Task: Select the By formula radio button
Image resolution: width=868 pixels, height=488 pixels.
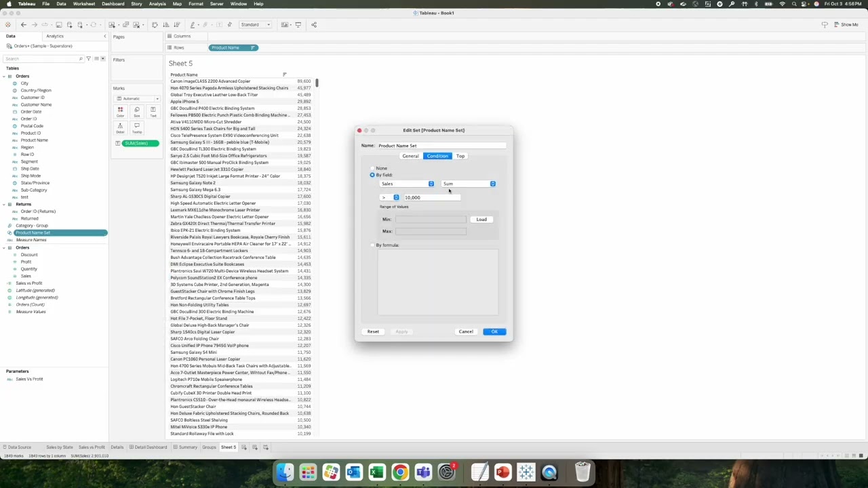Action: coord(372,245)
